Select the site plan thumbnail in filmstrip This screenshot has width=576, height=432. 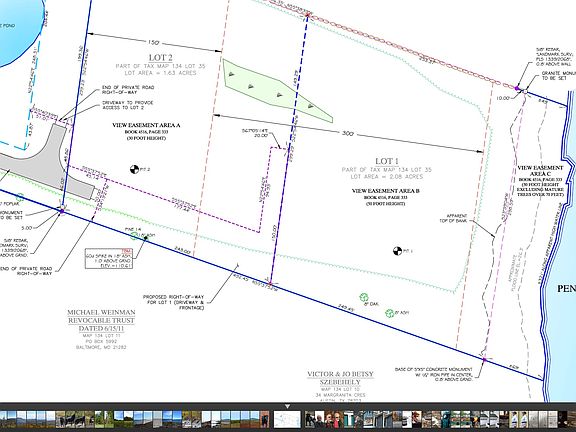[x=287, y=419]
